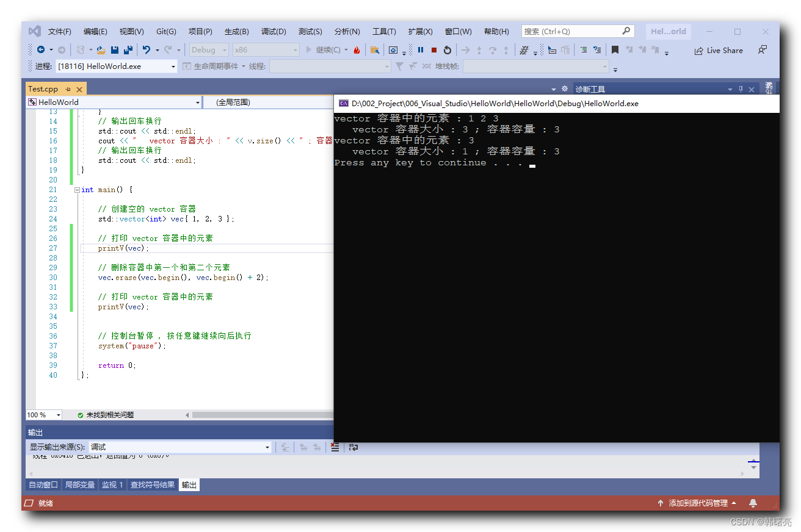801x532 pixels.
Task: Click the console window icon in title bar
Action: point(344,103)
